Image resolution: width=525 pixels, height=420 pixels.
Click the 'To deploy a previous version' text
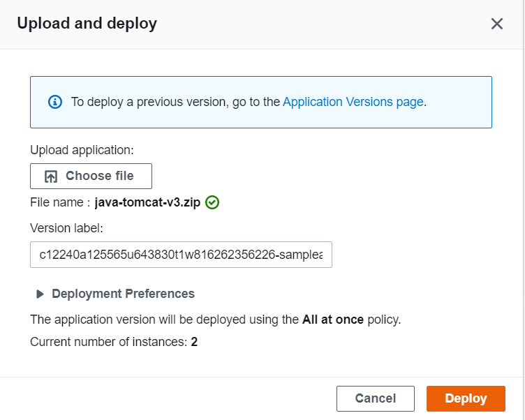[x=175, y=102]
